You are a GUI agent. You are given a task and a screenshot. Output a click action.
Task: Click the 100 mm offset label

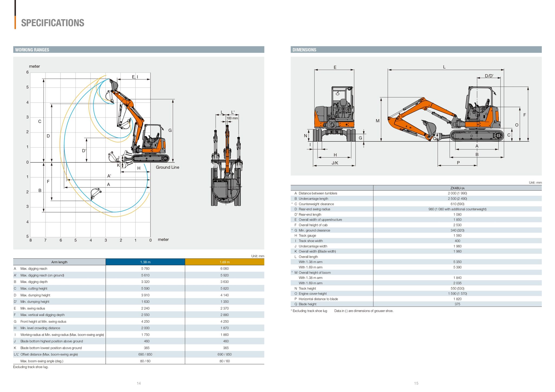click(232, 118)
